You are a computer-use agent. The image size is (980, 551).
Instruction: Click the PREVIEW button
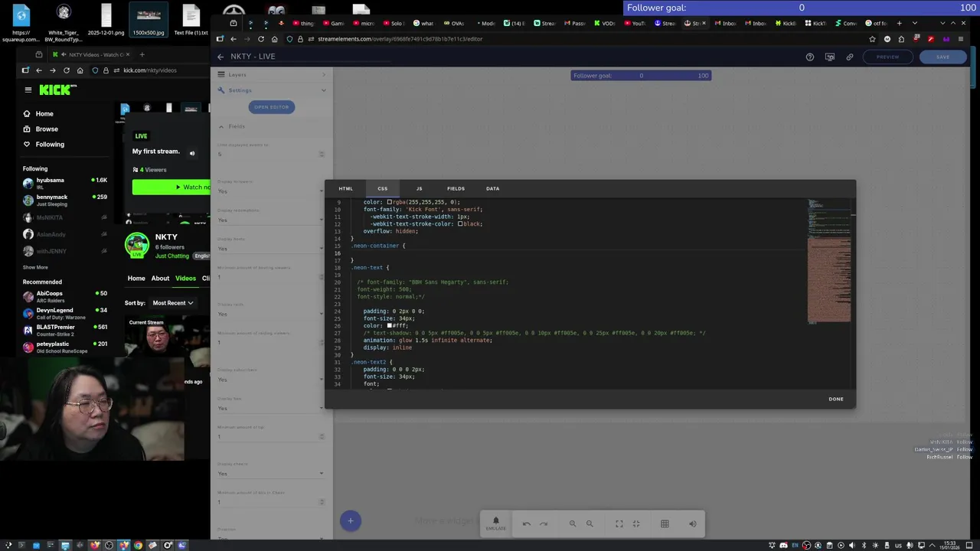[887, 57]
